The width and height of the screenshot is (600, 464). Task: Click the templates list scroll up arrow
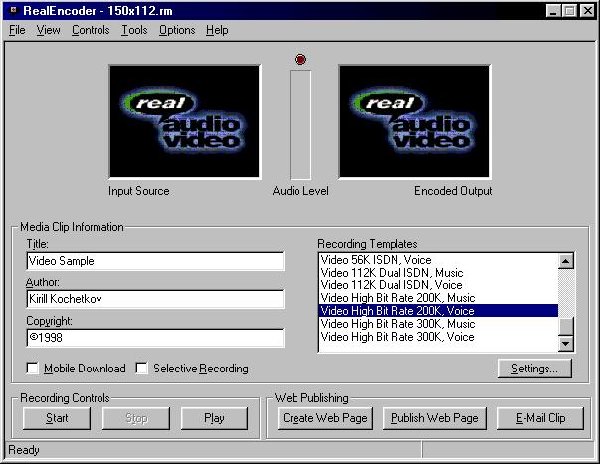(566, 261)
